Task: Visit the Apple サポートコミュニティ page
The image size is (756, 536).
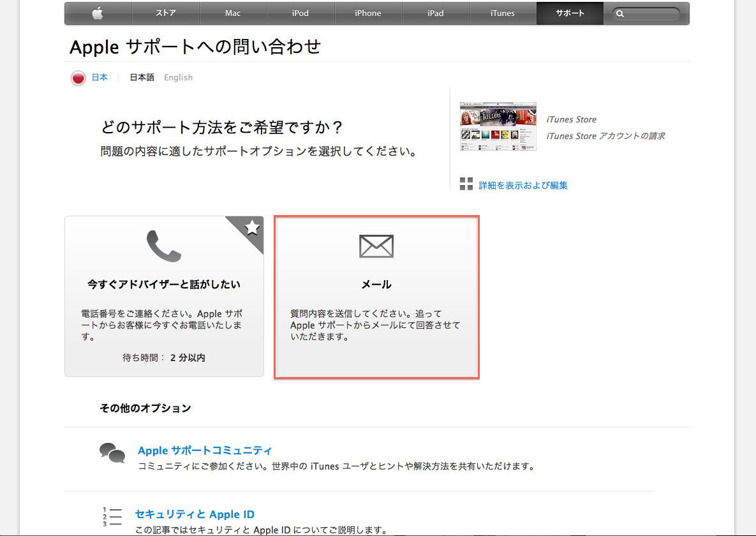Action: pos(204,450)
